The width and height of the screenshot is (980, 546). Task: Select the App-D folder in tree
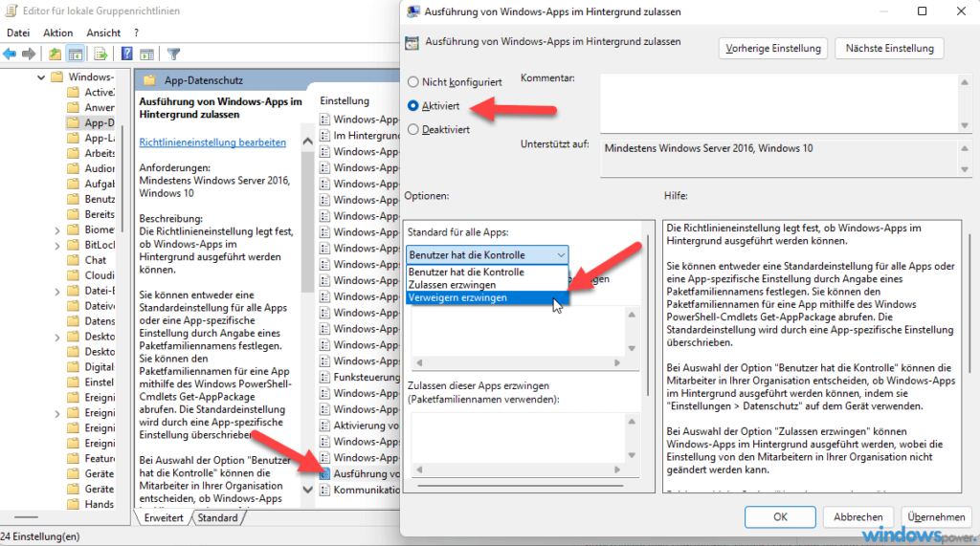click(91, 123)
